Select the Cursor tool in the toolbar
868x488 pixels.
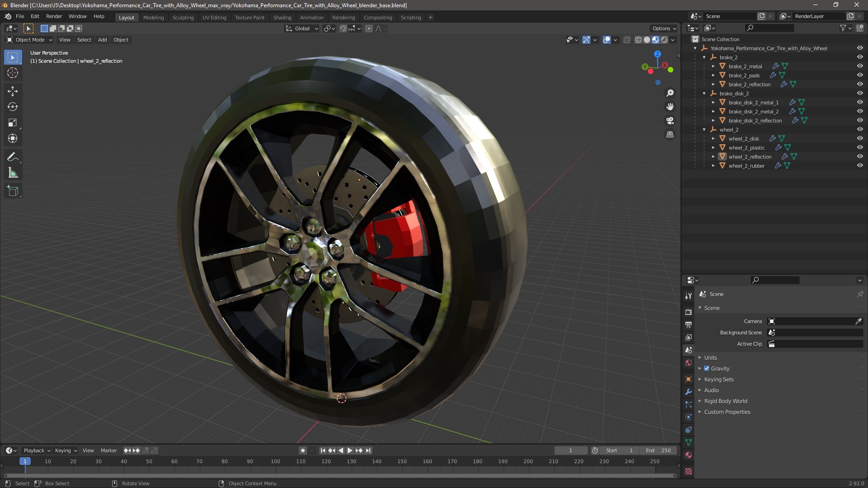(x=13, y=73)
